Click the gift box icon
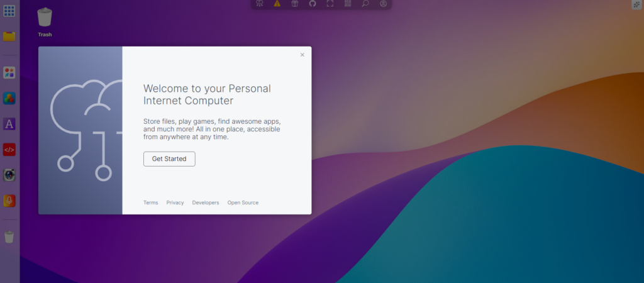Viewport: 644px width, 283px height. point(295,4)
